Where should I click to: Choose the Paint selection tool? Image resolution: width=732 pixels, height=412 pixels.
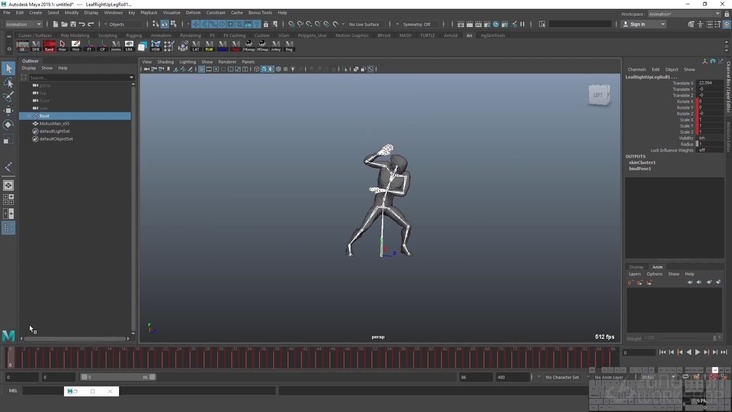coord(8,97)
